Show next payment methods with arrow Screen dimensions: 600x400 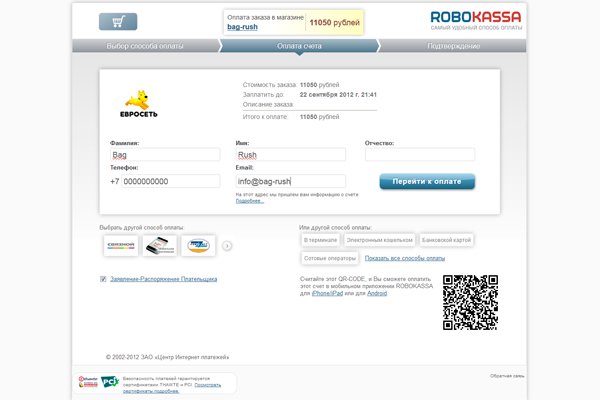point(227,245)
